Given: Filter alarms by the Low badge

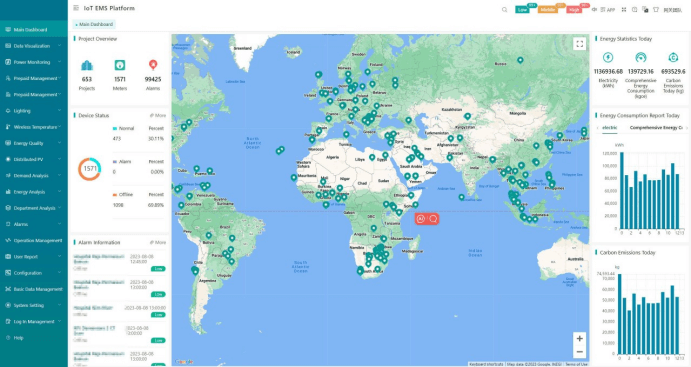Looking at the screenshot, I should tap(523, 10).
